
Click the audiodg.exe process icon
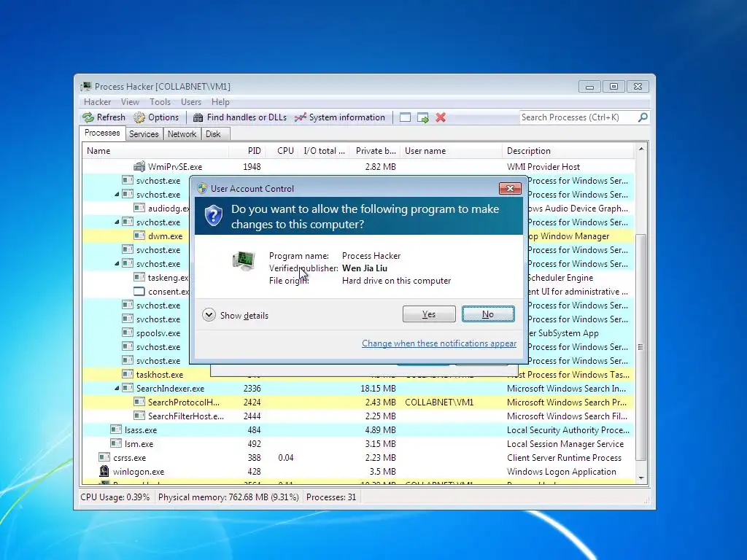pos(139,208)
